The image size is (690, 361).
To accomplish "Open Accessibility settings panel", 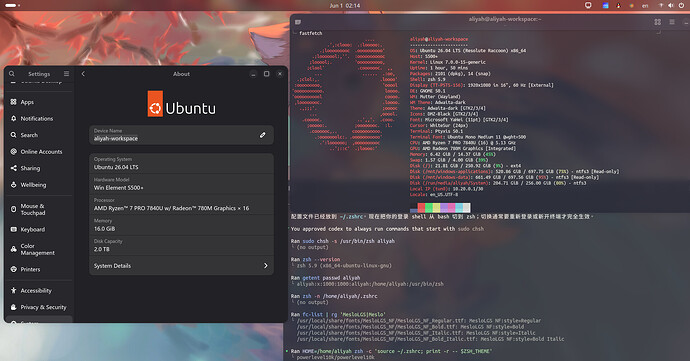I will [38, 291].
